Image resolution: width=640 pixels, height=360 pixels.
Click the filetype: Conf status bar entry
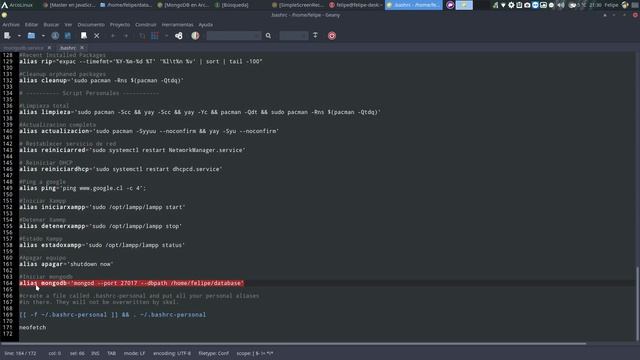(x=213, y=353)
